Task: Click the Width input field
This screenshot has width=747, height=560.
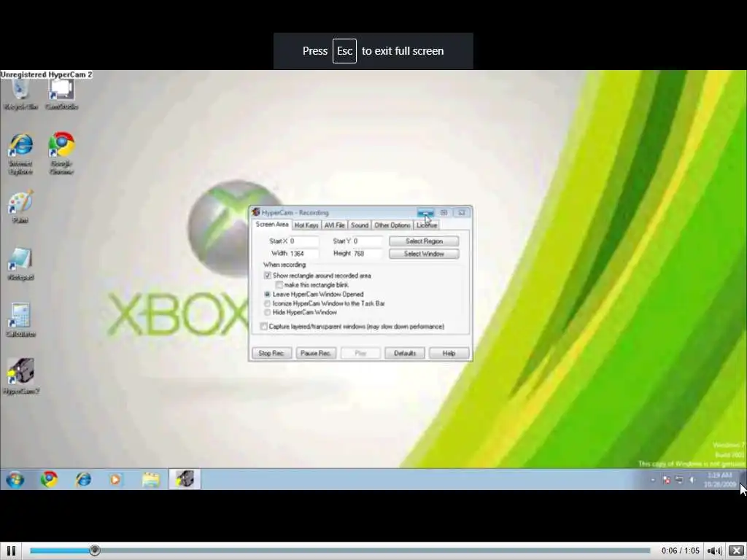Action: [303, 253]
